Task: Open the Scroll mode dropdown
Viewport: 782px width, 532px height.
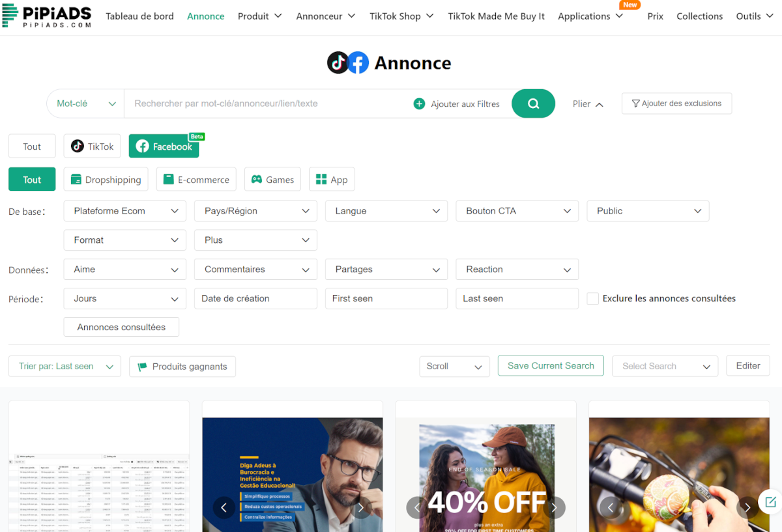Action: point(454,367)
